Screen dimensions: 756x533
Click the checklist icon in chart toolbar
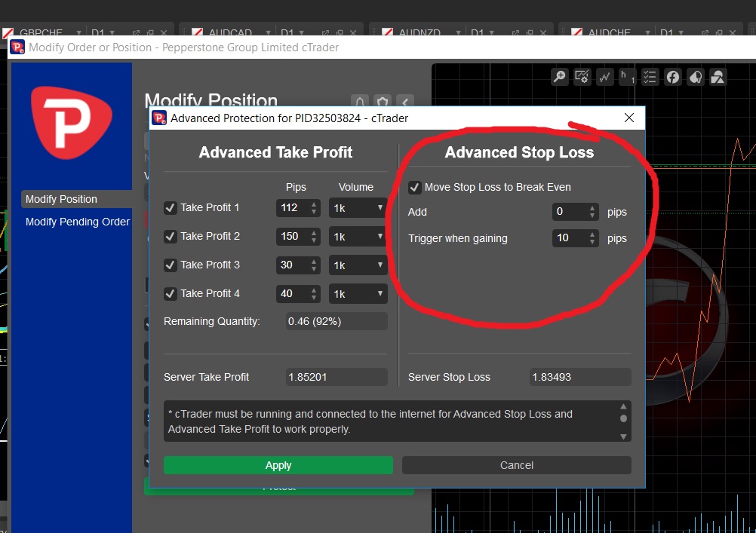coord(650,77)
